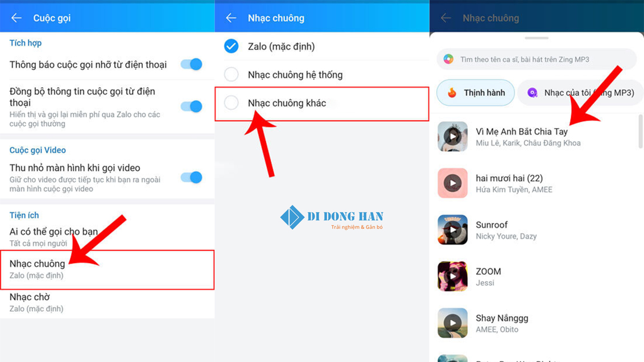This screenshot has height=362, width=644.
Task: Play preview of hai mươi hai (22)
Action: pyautogui.click(x=452, y=183)
